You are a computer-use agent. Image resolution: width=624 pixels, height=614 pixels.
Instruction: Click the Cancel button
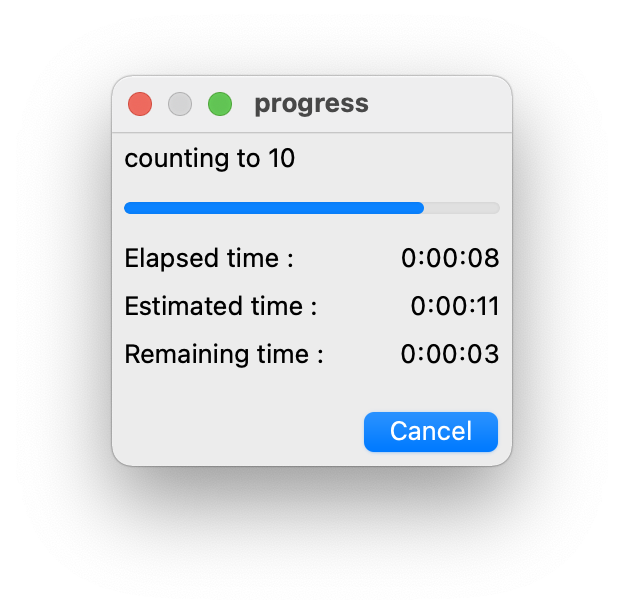point(430,431)
